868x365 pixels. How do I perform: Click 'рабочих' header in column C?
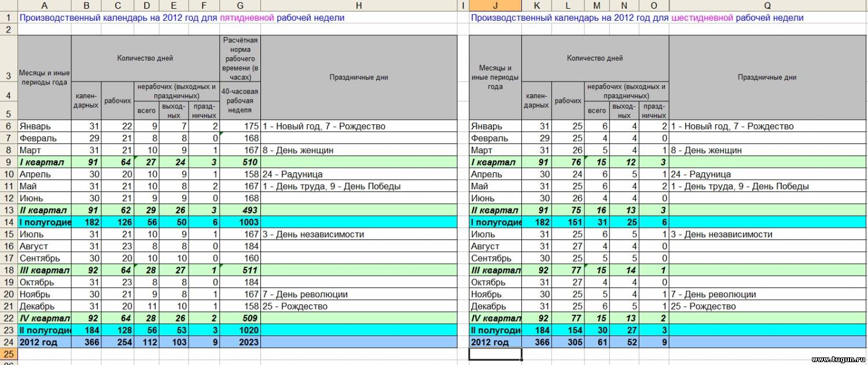click(x=117, y=101)
